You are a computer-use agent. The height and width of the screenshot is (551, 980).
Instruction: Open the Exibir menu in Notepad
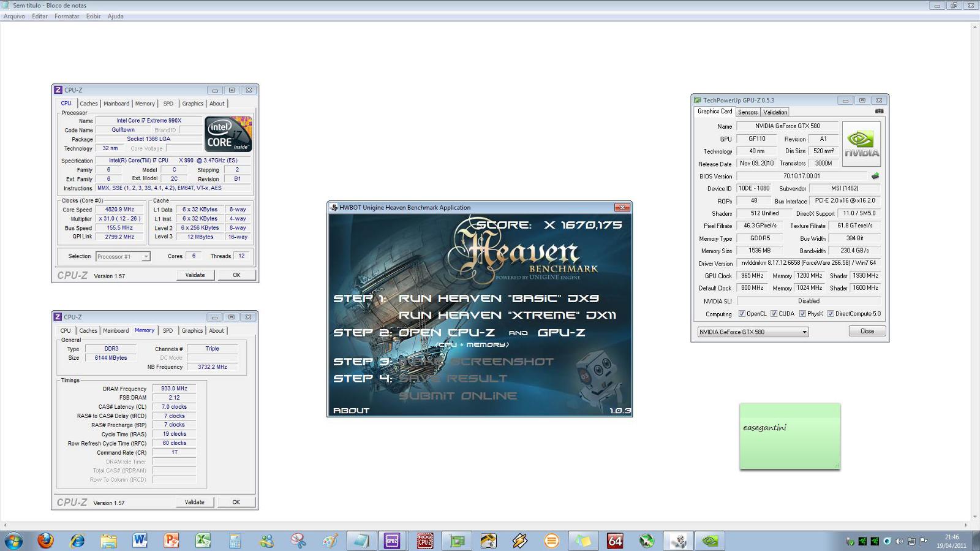[x=93, y=17]
